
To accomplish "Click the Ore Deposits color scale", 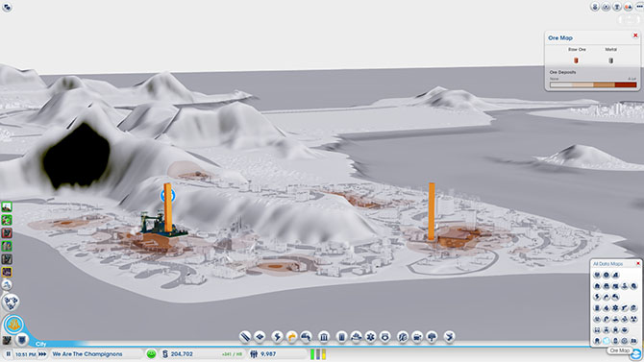I will point(593,84).
